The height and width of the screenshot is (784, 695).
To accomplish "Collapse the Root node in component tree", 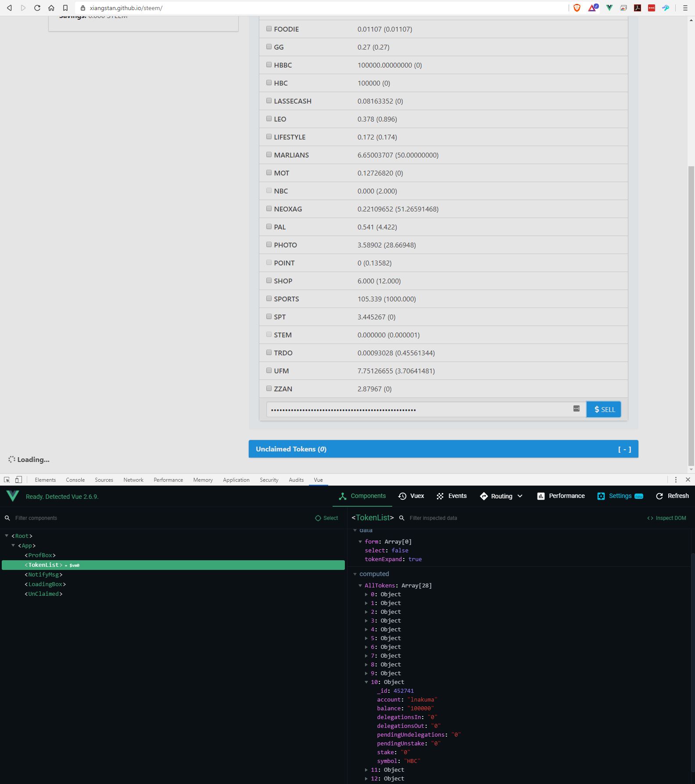I will [x=7, y=536].
